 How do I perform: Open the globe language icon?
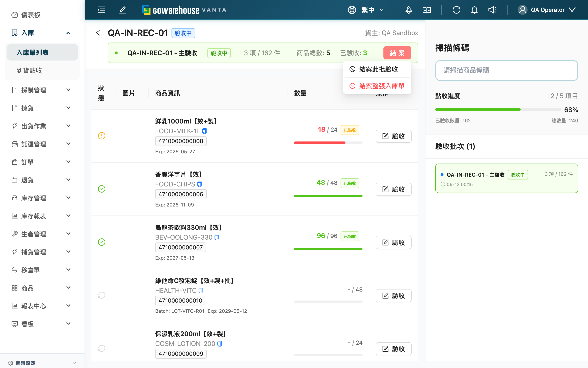pos(352,10)
